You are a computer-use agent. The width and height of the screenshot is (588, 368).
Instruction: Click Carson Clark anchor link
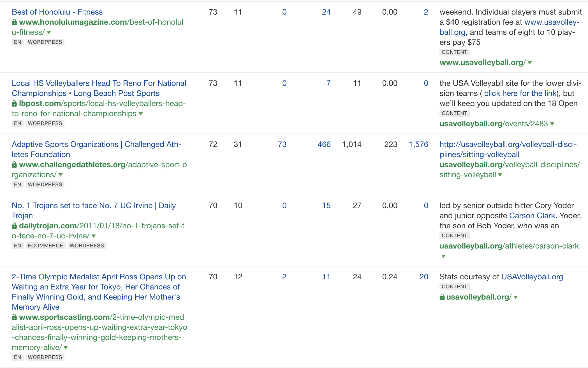coord(532,216)
